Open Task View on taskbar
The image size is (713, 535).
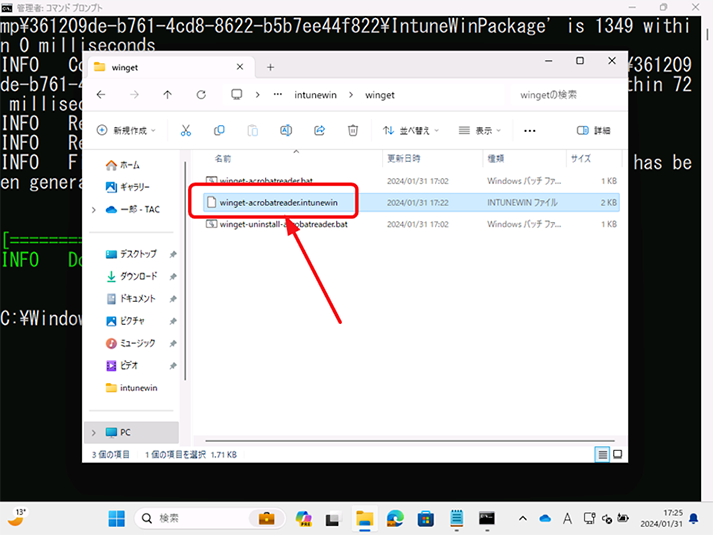333,518
